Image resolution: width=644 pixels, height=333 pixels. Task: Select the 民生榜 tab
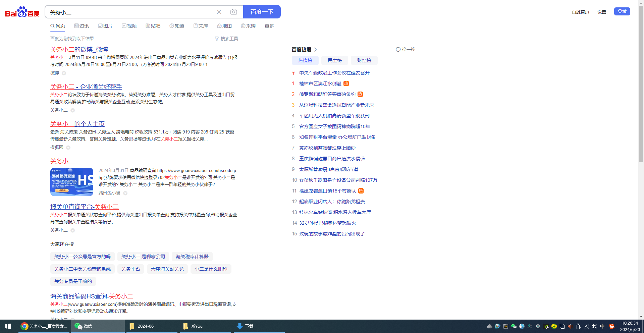point(335,60)
